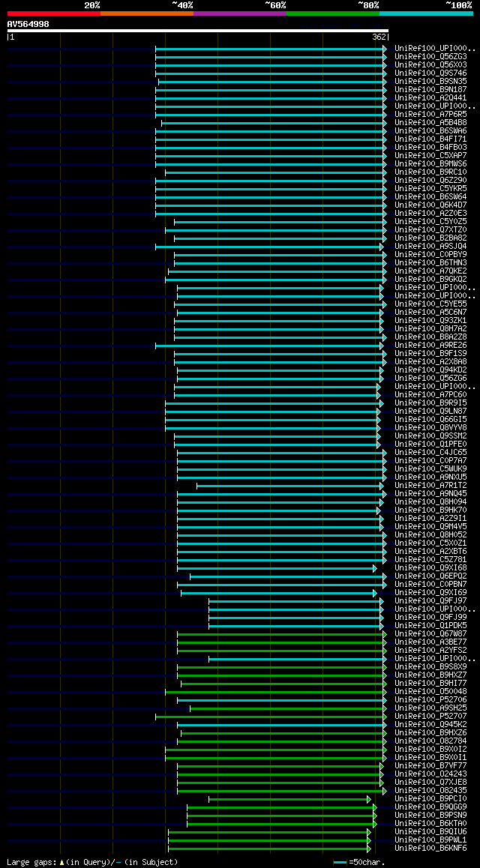Choose hit UniRef100_B9GKQ2
The height and width of the screenshot is (868, 480).
430,280
